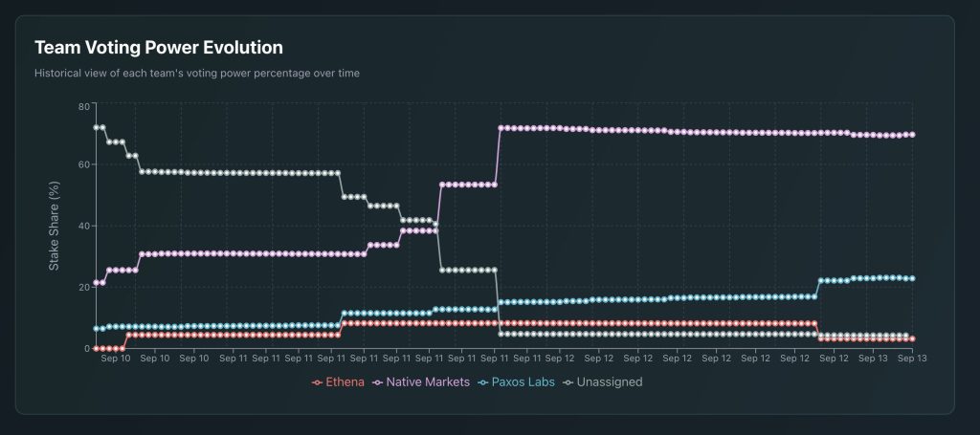Click the last Native Markets data point
The image size is (980, 435).
(912, 135)
